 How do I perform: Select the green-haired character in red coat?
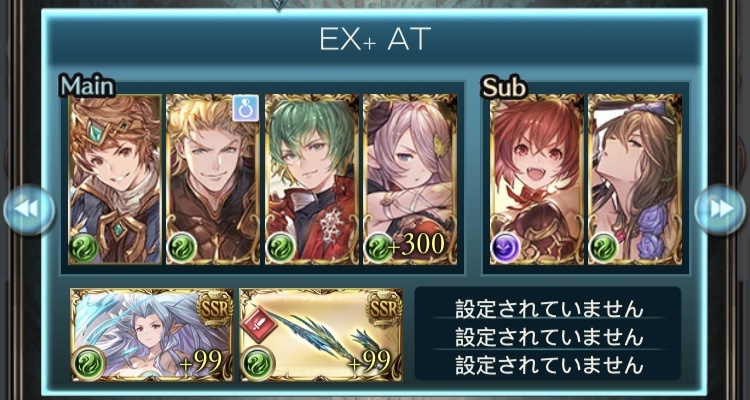(311, 179)
